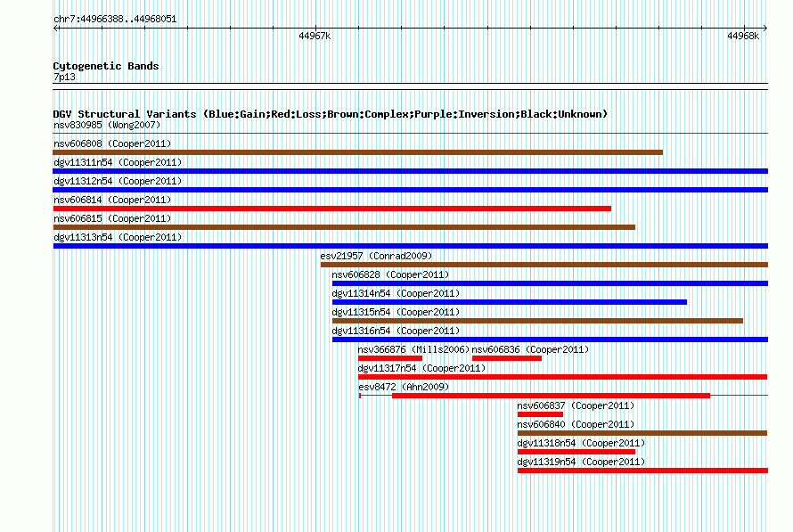Open the nsv606836 (Cooper2011) label

(x=530, y=349)
